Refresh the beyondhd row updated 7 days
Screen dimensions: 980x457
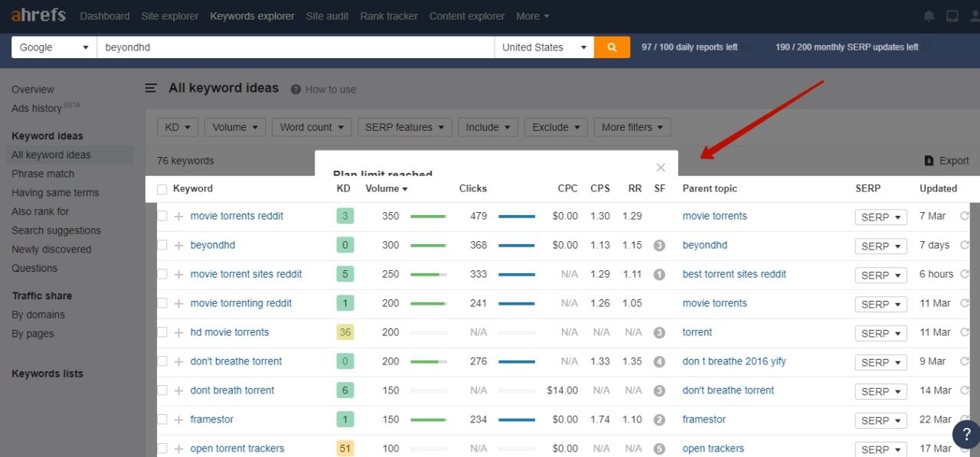(965, 246)
